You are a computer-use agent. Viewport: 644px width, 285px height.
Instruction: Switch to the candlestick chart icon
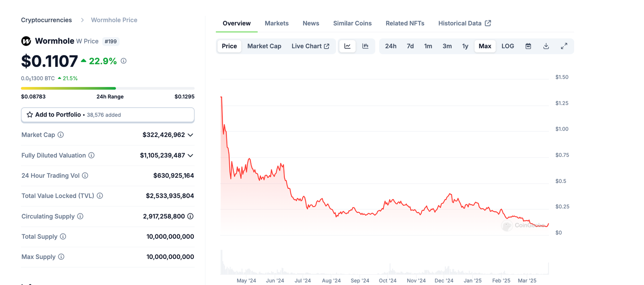[365, 46]
